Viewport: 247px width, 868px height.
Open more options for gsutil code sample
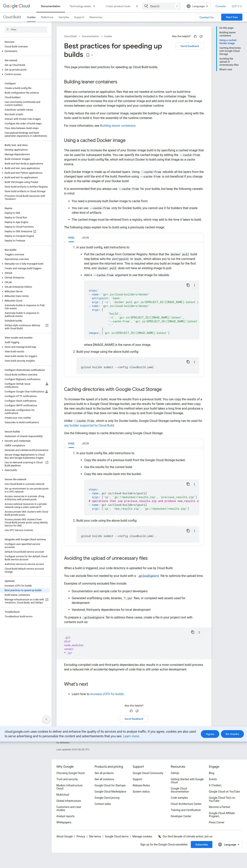194,484
